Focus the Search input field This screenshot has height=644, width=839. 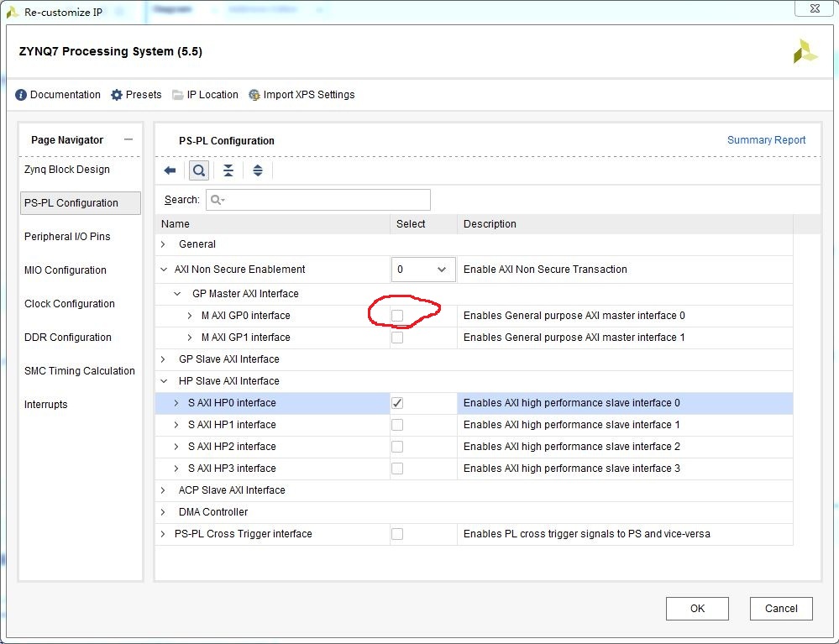[x=317, y=200]
